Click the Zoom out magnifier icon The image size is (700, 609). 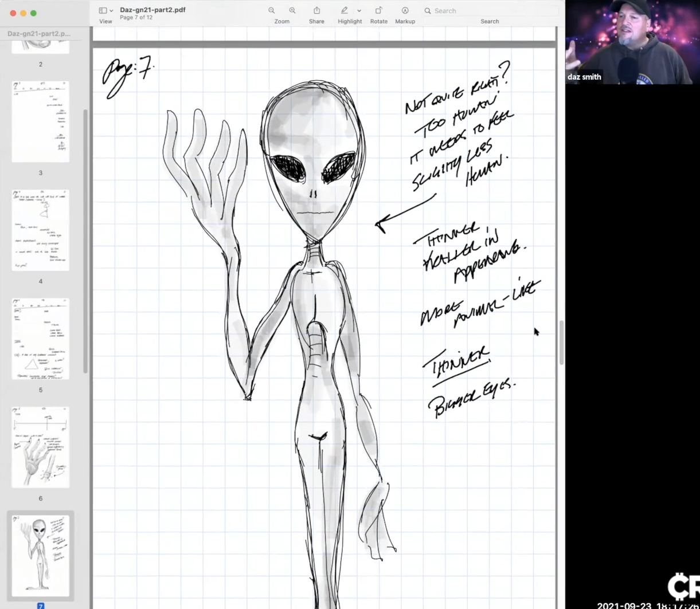point(272,10)
